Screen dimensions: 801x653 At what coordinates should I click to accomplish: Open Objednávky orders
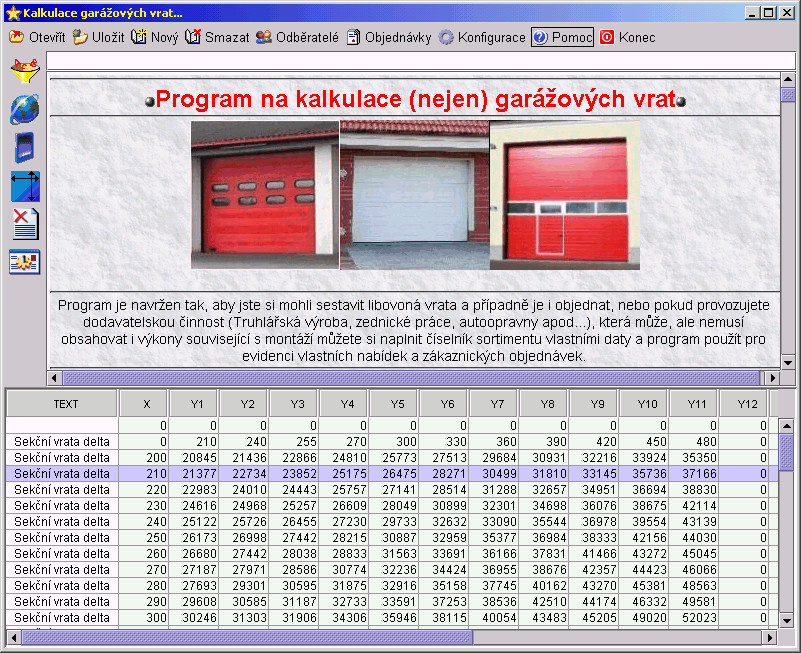point(389,37)
